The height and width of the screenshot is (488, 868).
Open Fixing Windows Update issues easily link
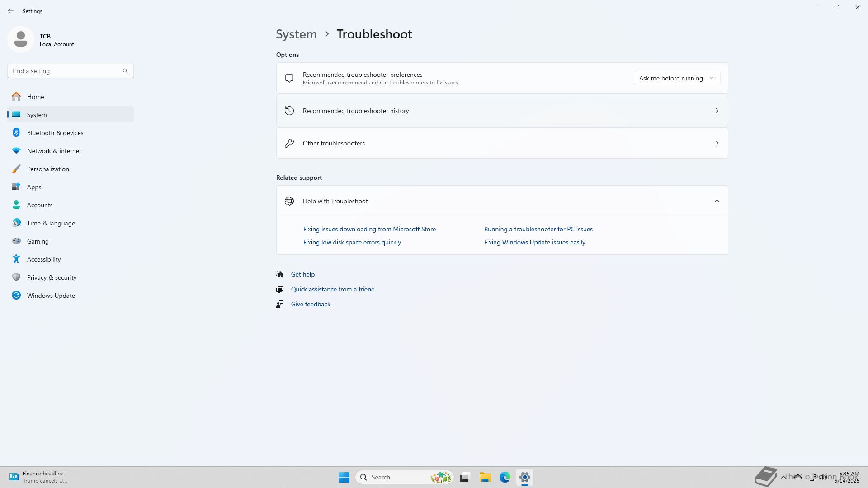coord(534,242)
